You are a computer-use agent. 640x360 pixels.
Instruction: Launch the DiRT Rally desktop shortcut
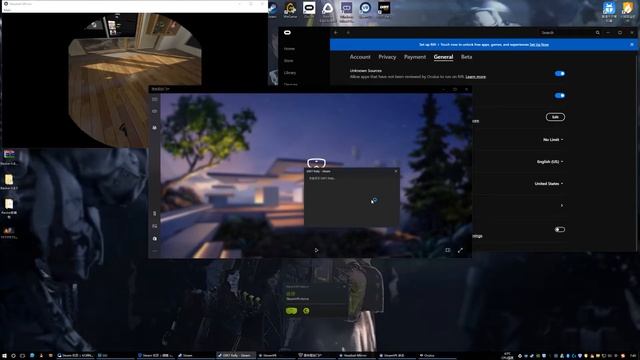coord(383,9)
